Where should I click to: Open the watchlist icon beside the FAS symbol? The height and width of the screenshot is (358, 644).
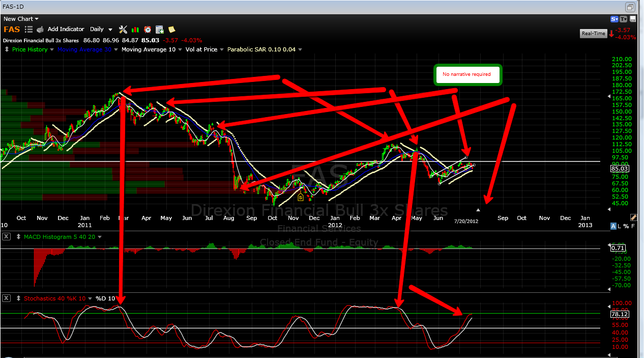tap(29, 30)
